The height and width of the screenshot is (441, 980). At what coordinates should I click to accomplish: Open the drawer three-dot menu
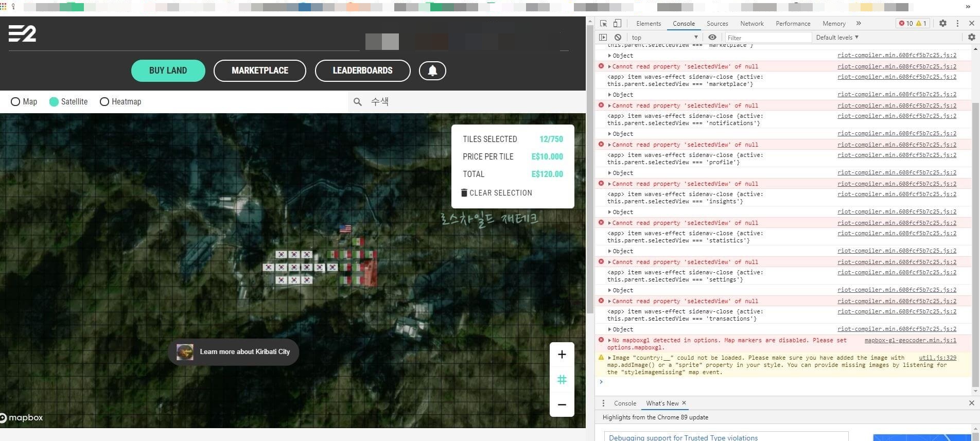click(x=603, y=403)
